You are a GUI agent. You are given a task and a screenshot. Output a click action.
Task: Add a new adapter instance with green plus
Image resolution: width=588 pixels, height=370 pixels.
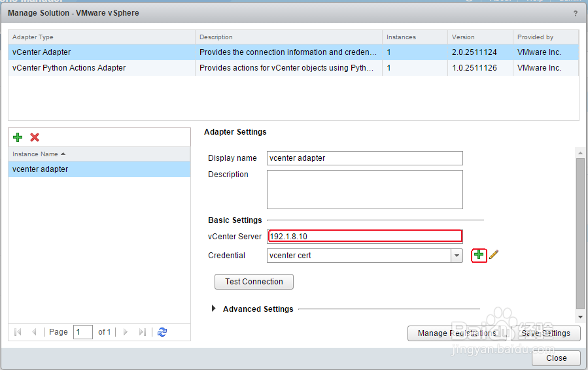(18, 137)
